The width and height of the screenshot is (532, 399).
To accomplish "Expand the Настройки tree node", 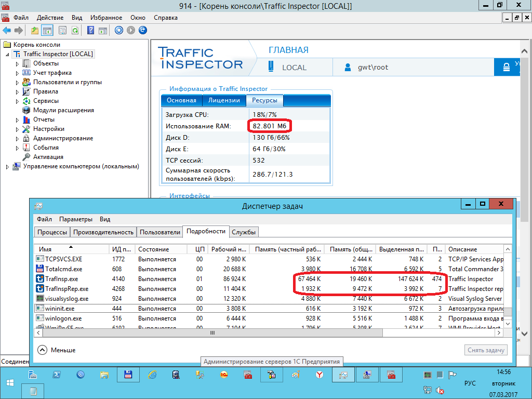I will (17, 129).
